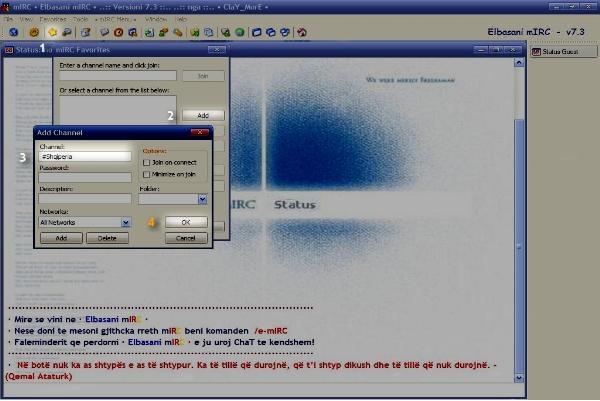Close the mIRC Favorites dialog
Image resolution: width=600 pixels, height=401 pixels.
click(x=217, y=50)
